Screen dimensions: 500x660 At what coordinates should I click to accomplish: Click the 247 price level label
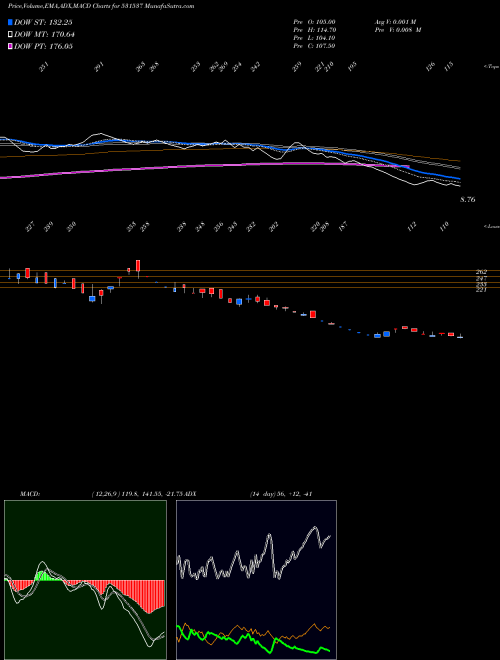(x=481, y=279)
